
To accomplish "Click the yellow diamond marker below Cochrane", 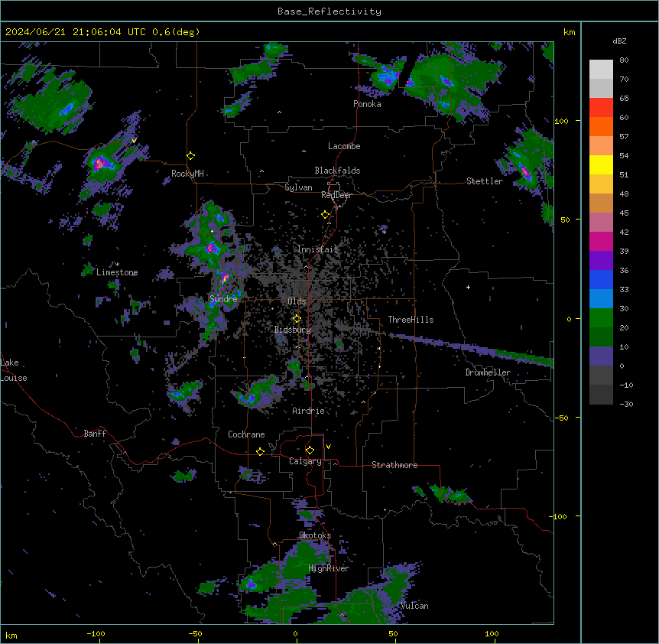I will point(260,451).
